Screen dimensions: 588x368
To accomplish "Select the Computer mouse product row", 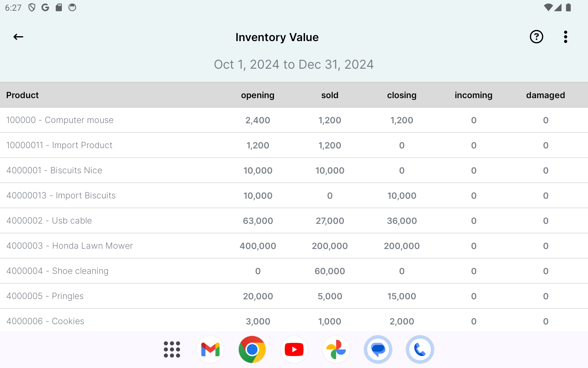I will click(60, 120).
